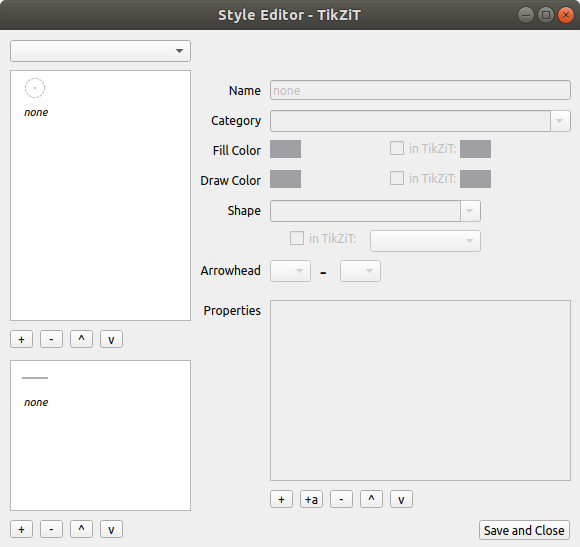The height and width of the screenshot is (547, 580).
Task: Open the Shape in TikZiT dropdown
Action: [x=425, y=241]
